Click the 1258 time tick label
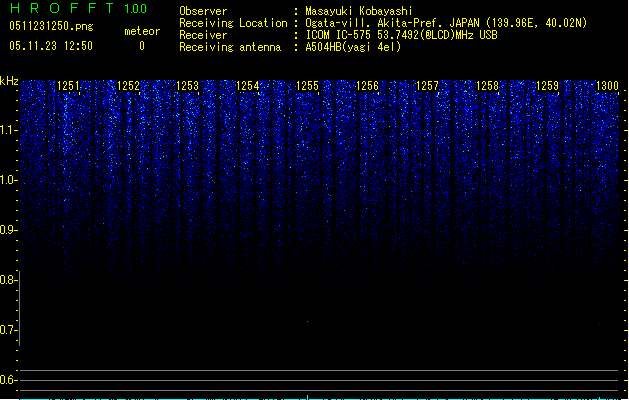Screen dimensions: 629x400 487,87
